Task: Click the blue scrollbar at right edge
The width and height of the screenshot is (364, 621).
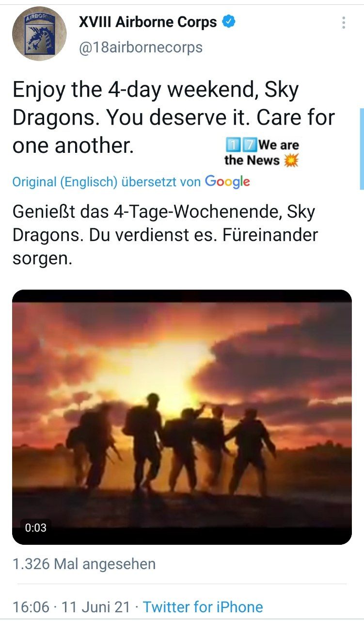Action: 362,148
